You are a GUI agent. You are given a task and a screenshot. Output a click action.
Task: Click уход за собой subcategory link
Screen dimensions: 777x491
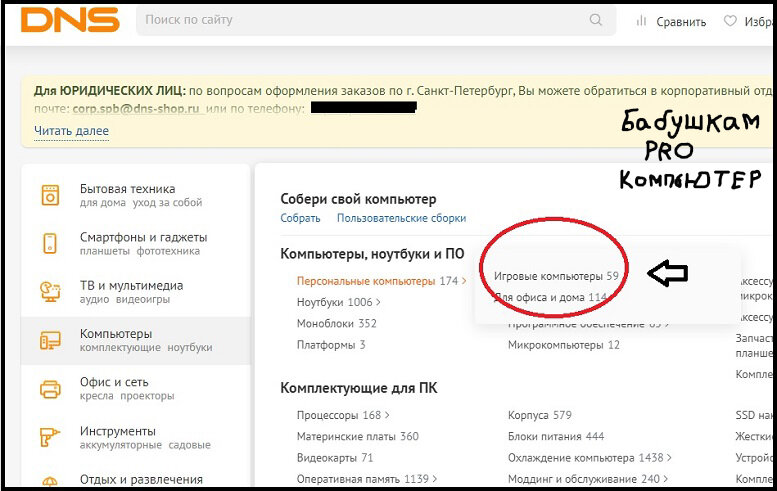tap(167, 203)
